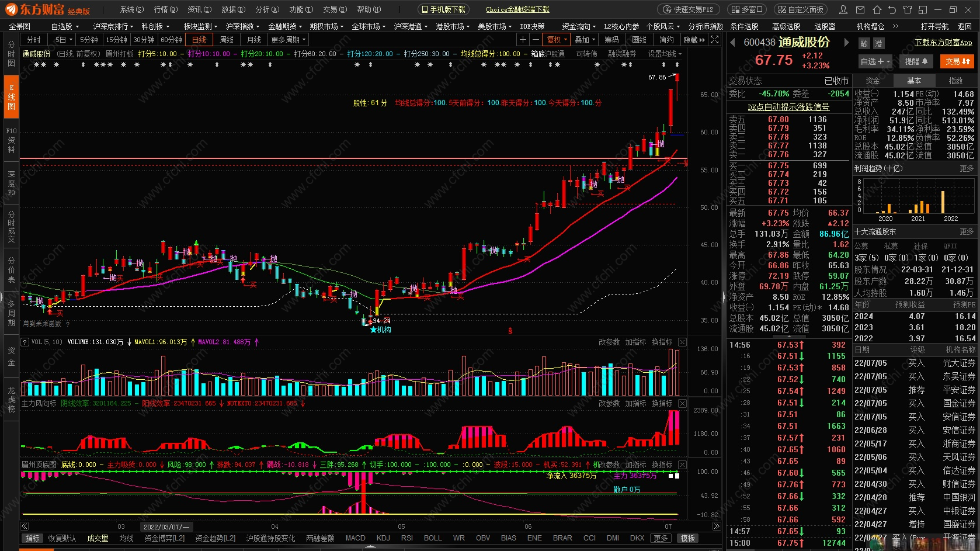Open 分析(A) menu
Screen dimensions: 980x551
(267, 9)
